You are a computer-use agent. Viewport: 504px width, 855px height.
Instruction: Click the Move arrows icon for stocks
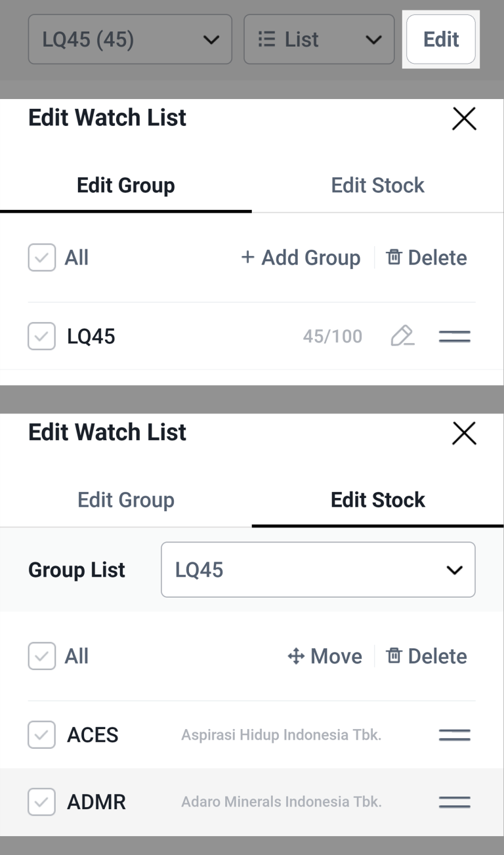click(296, 656)
